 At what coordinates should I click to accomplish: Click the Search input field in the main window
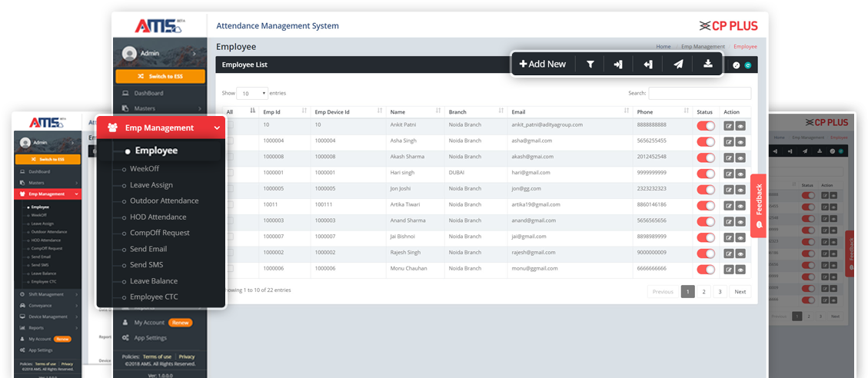pos(700,94)
